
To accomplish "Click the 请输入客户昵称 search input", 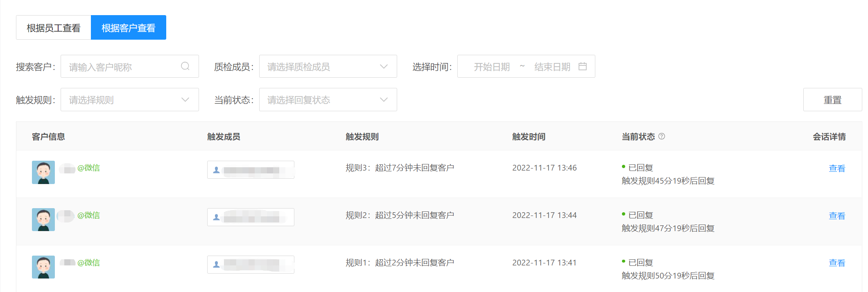I will click(x=130, y=66).
